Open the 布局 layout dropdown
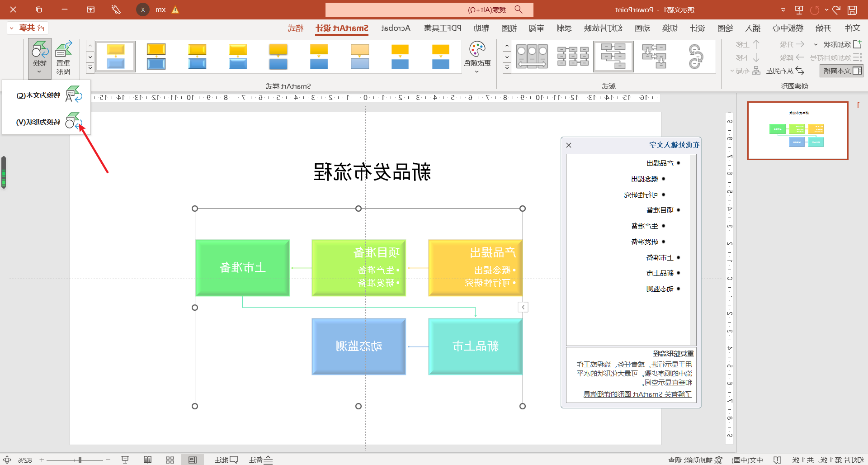The width and height of the screenshot is (868, 465). [x=745, y=71]
